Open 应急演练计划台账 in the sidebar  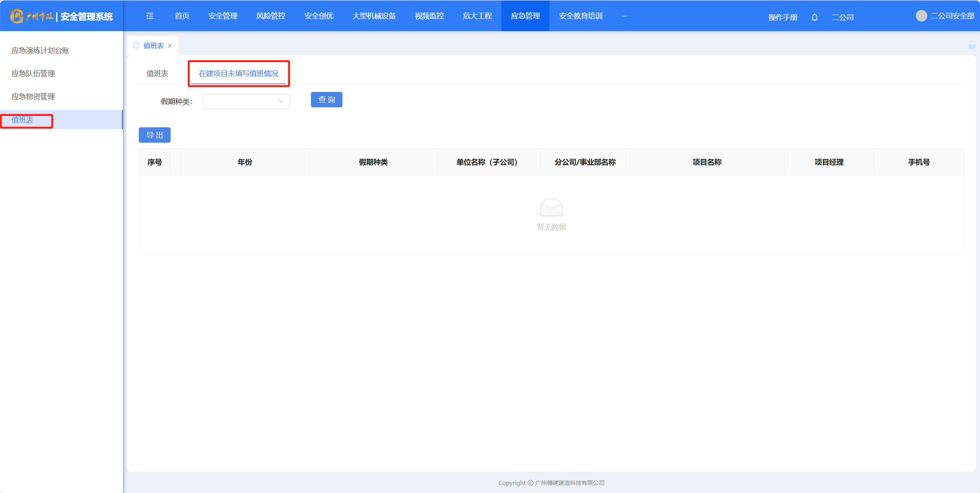40,50
